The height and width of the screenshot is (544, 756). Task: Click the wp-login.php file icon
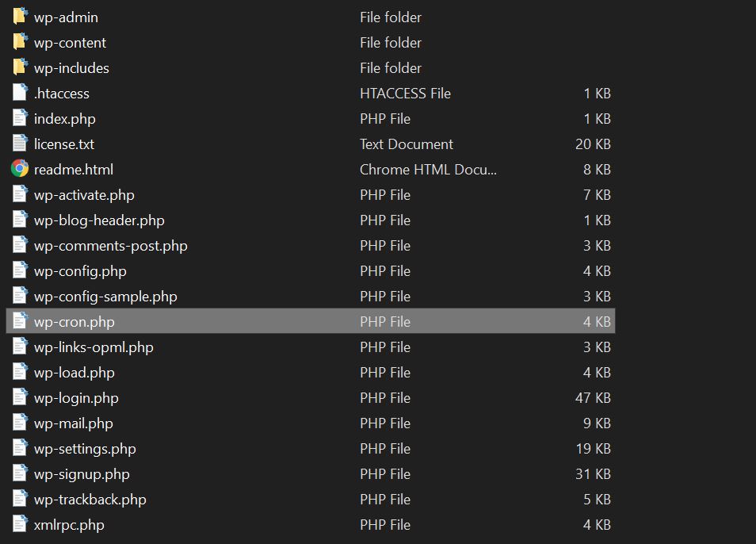[x=20, y=397]
